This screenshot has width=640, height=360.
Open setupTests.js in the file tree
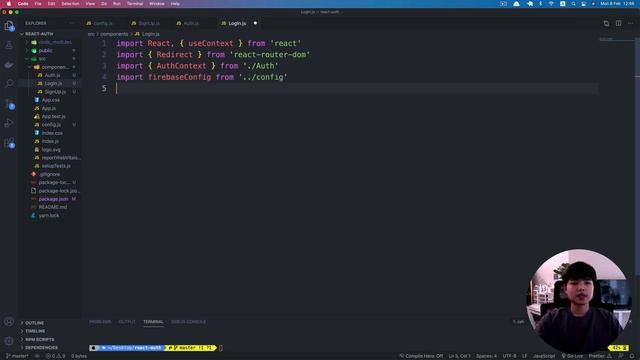(x=56, y=166)
